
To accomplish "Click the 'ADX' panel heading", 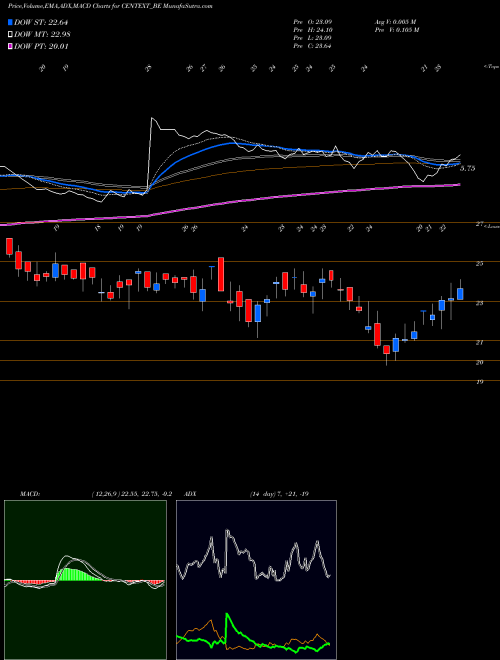I will [190, 494].
